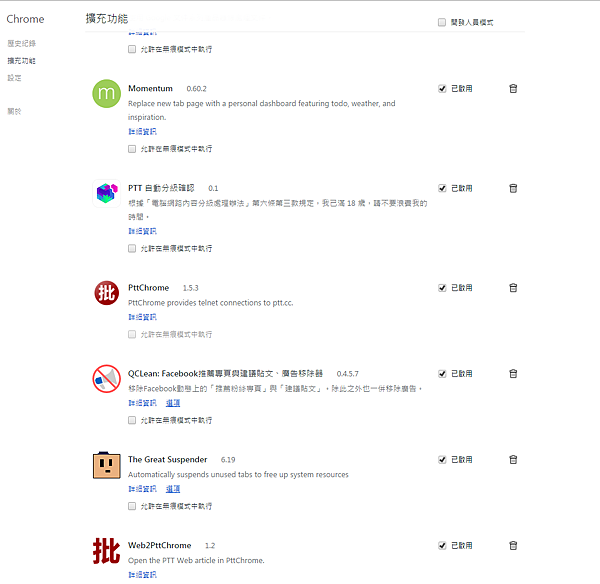600x584 pixels.
Task: Open Web2PttChrome 詳細資訊 link
Action: click(x=142, y=575)
